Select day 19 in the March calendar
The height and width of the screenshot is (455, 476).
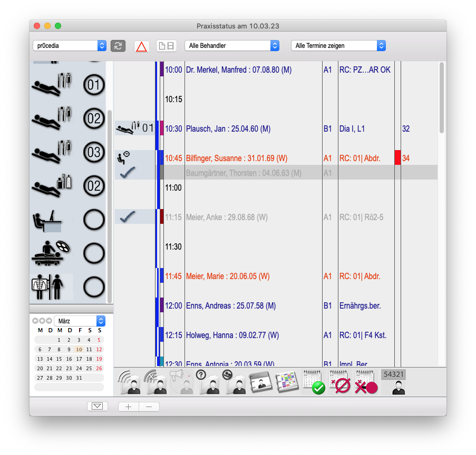pos(99,359)
